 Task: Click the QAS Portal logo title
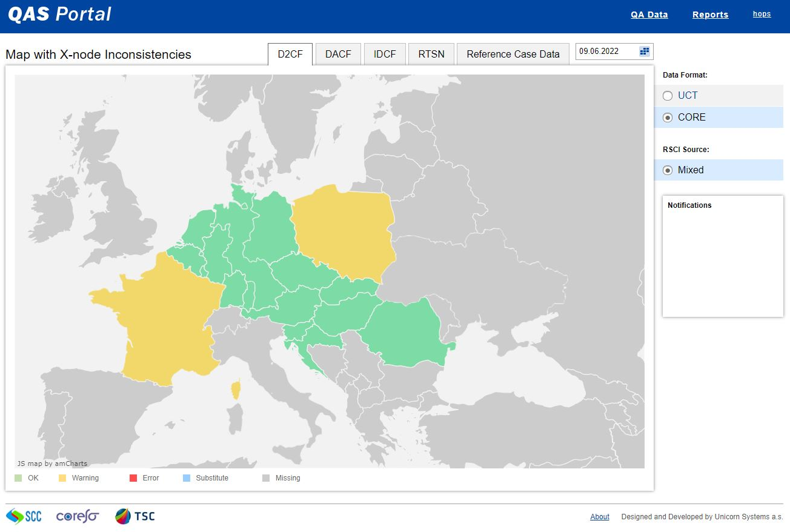point(59,15)
